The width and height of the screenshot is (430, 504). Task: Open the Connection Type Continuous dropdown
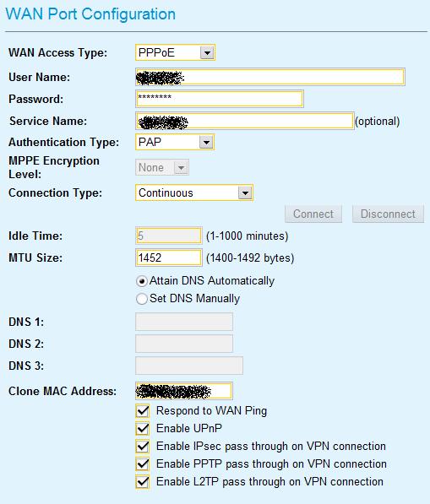194,192
